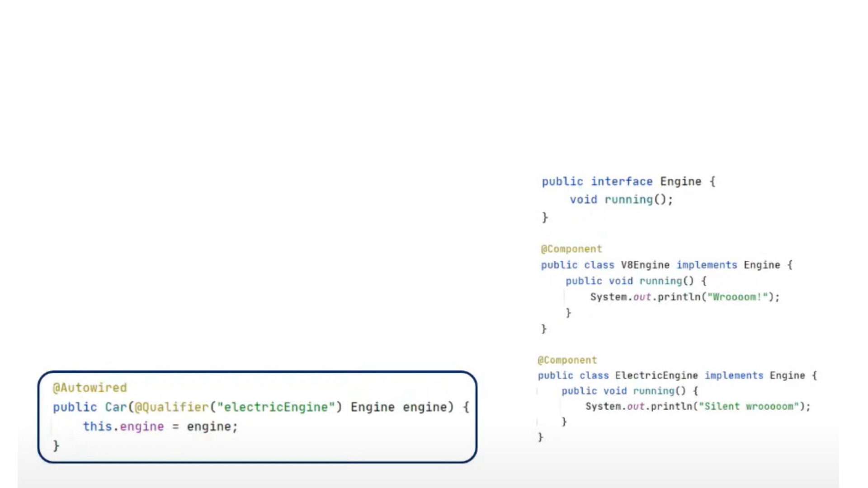868x488 pixels.
Task: Click the void running() method signature
Action: tap(621, 199)
